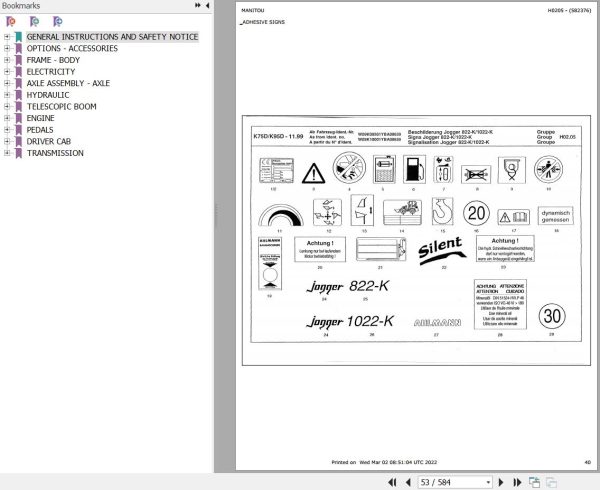Click the teal bookmark icon beside GENERAL INSTRUCTIONS
The height and width of the screenshot is (490, 600).
pyautogui.click(x=18, y=37)
